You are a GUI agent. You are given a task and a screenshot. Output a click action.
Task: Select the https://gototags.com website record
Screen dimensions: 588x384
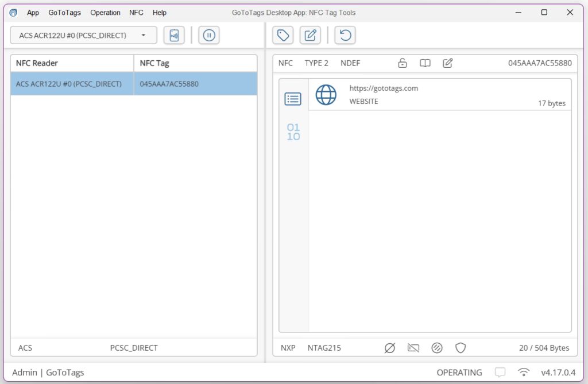(x=439, y=95)
